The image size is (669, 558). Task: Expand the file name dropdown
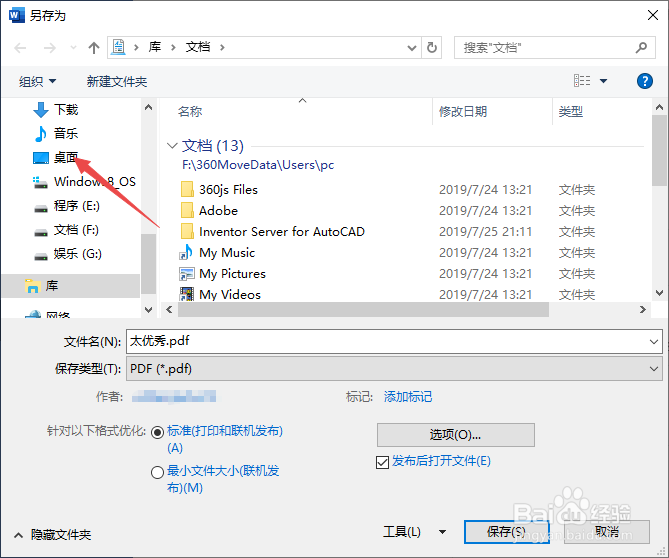pyautogui.click(x=654, y=341)
